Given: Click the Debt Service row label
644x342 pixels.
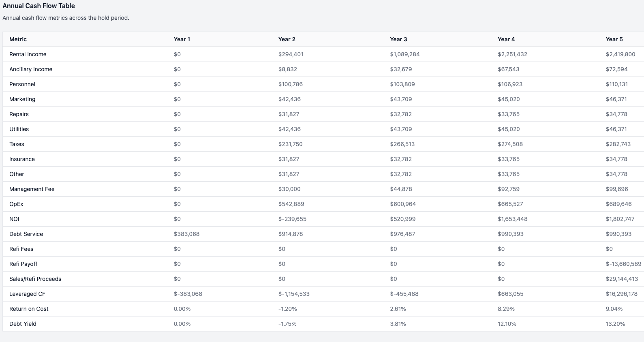Looking at the screenshot, I should tap(26, 234).
